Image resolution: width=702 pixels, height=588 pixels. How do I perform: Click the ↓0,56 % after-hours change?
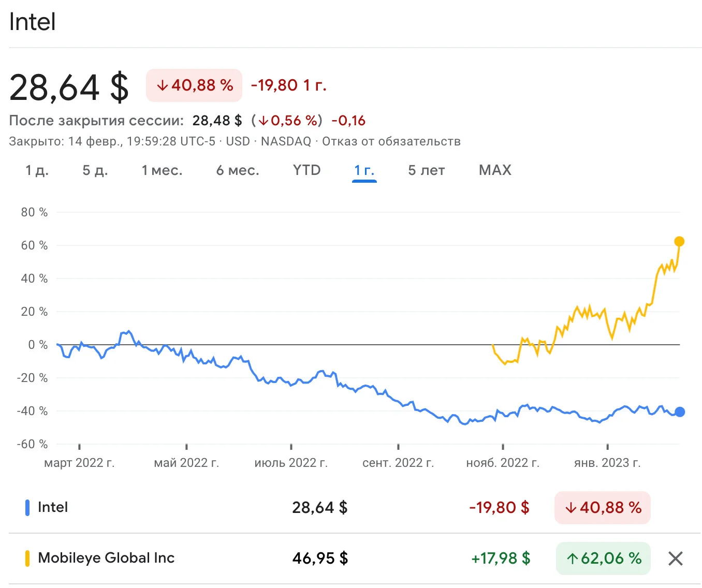(x=287, y=121)
